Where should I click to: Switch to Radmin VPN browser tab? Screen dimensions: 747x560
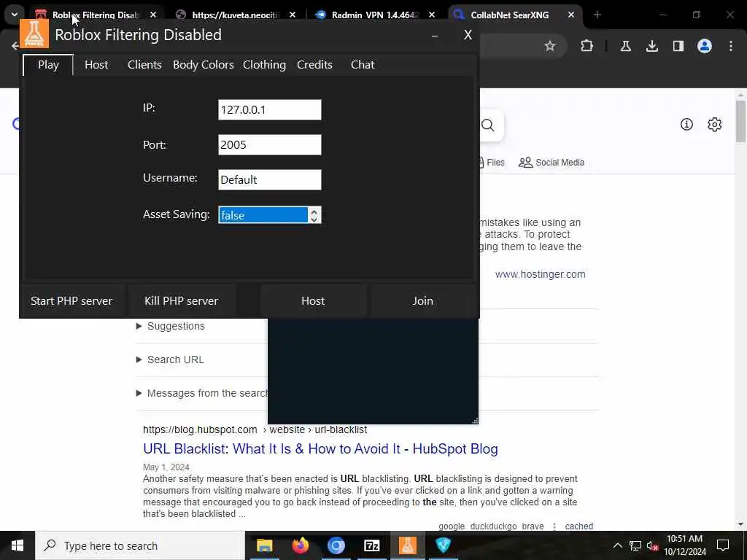pos(376,15)
